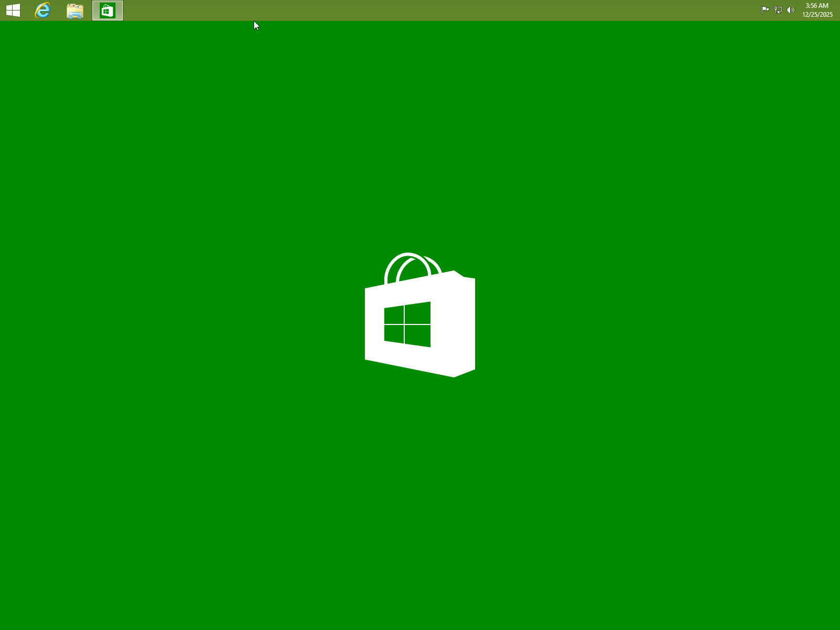Open the volume mixer via the speaker icon
Viewport: 840px width, 630px height.
tap(791, 9)
